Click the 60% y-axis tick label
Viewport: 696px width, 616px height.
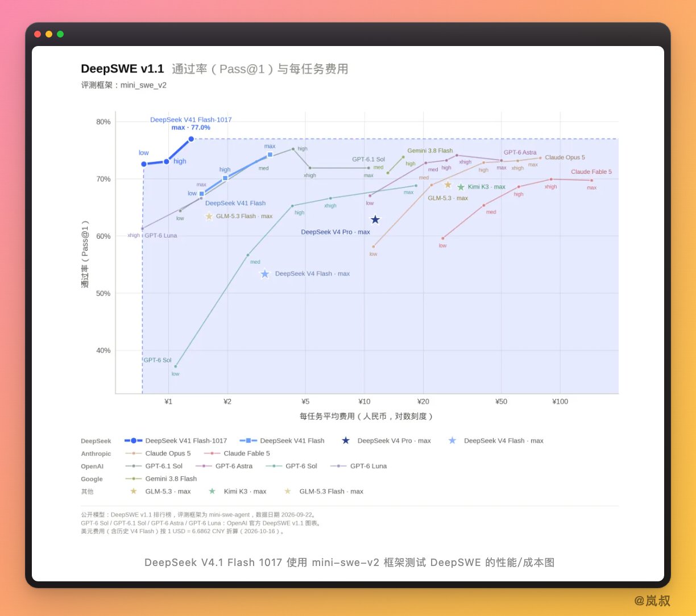pos(103,236)
